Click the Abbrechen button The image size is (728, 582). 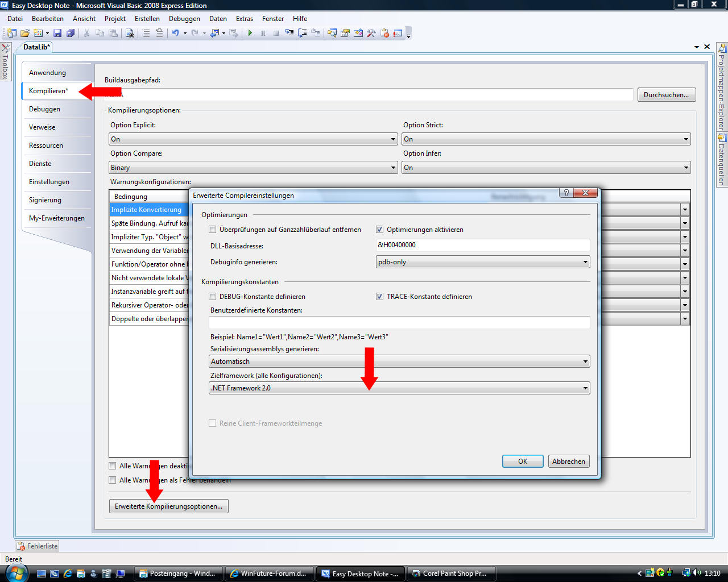point(568,462)
